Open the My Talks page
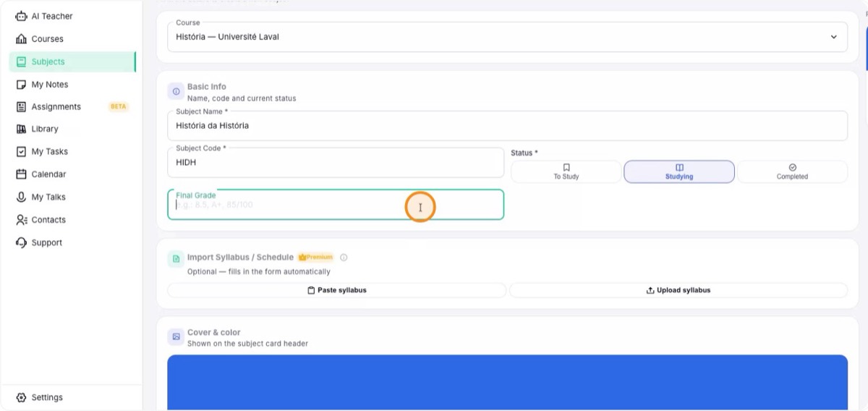 [x=72, y=197]
